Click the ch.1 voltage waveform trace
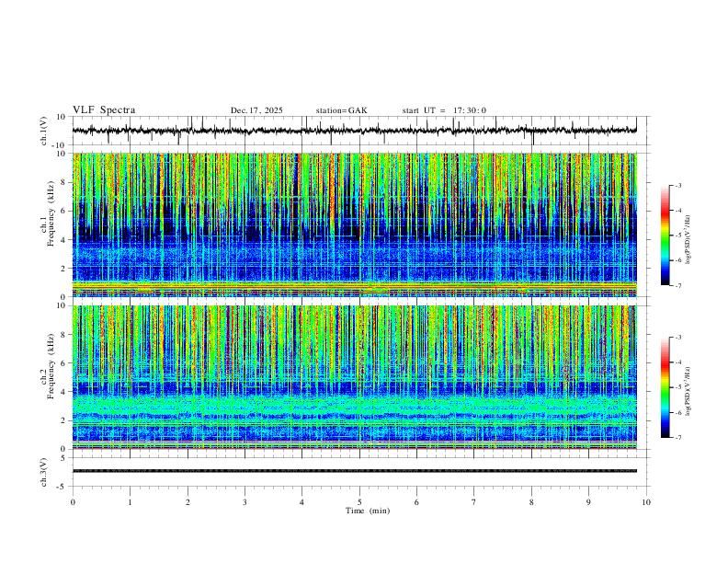 click(x=354, y=131)
